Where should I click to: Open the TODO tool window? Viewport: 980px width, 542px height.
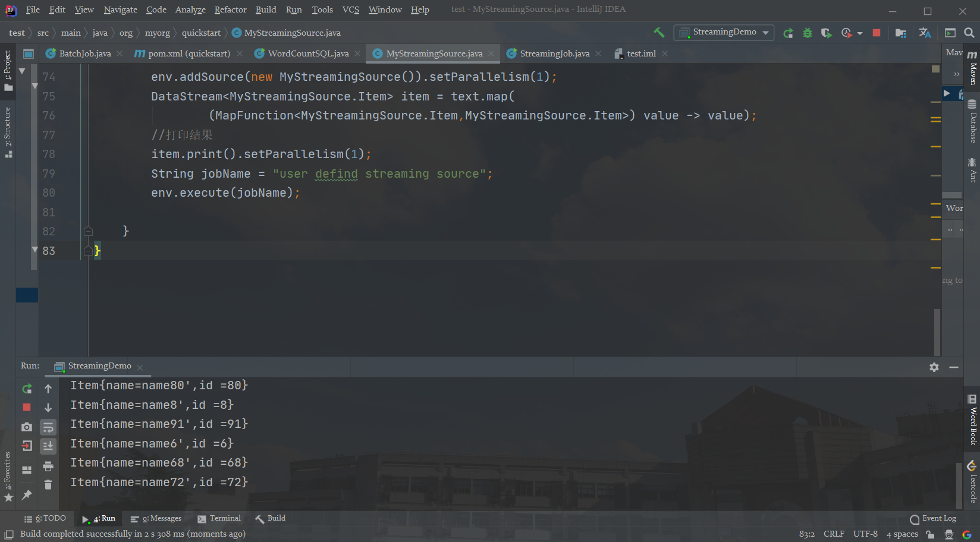45,518
